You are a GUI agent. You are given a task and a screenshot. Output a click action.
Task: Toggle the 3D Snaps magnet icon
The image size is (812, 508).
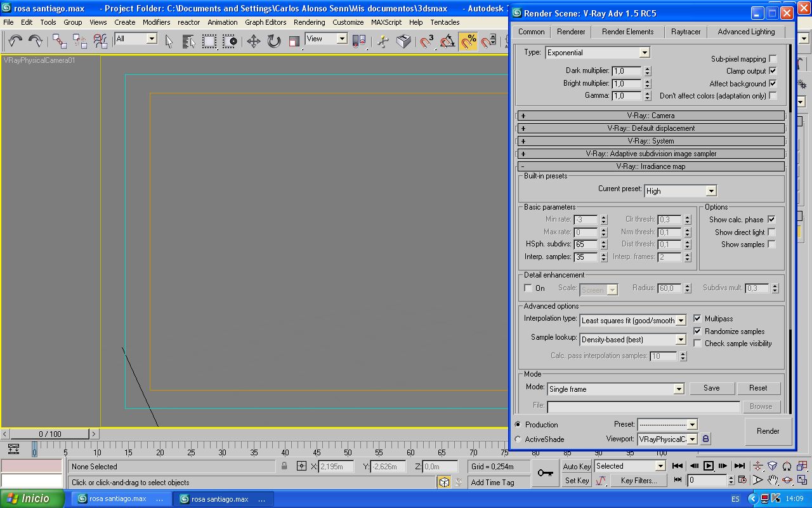(427, 41)
